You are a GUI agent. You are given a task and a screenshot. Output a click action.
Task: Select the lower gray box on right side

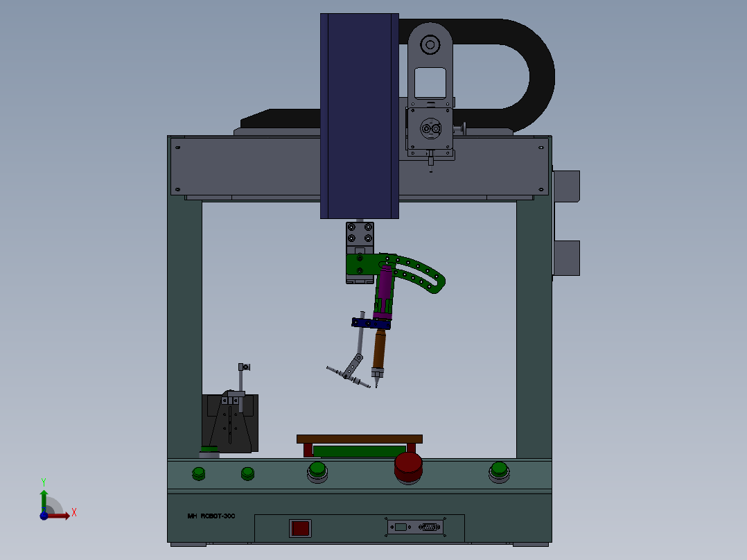[x=566, y=258]
